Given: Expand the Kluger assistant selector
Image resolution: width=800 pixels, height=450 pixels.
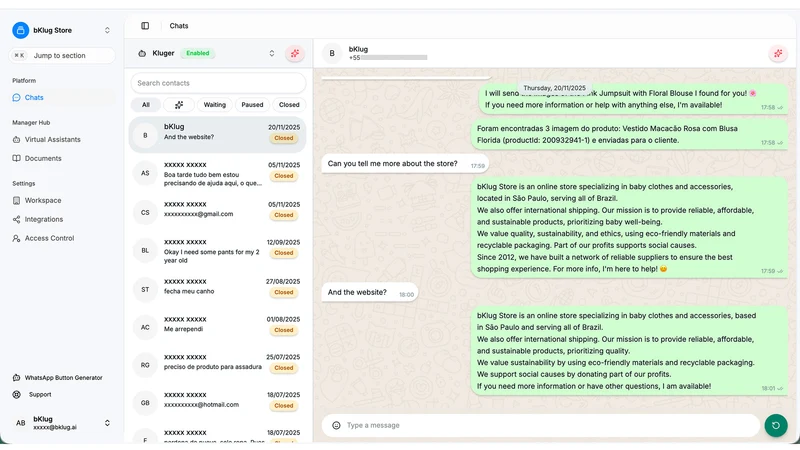Looking at the screenshot, I should 271,53.
